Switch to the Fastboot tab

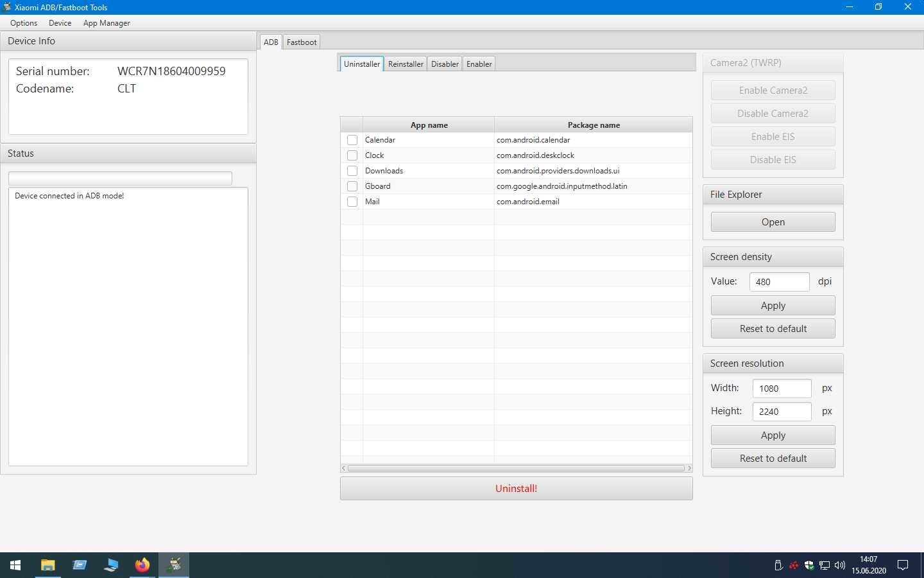[x=302, y=42]
